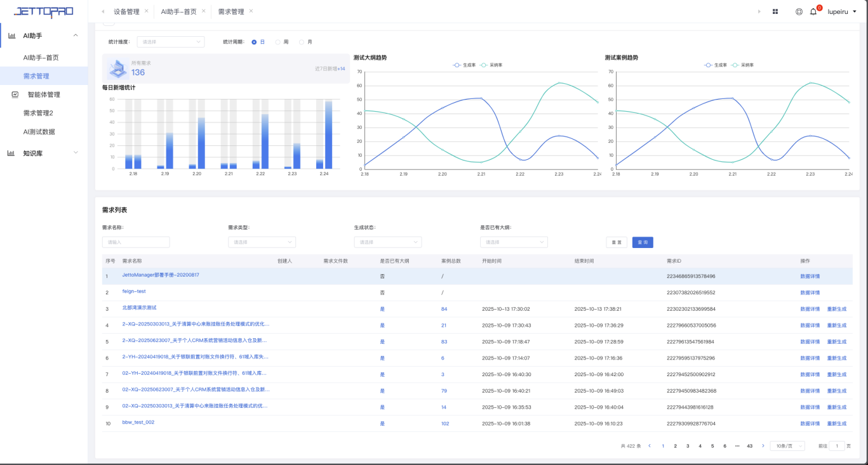Screen dimensions: 868x465
Task: Toggle 生成率 legend in 测试大纲趋势 chart
Action: [x=464, y=65]
